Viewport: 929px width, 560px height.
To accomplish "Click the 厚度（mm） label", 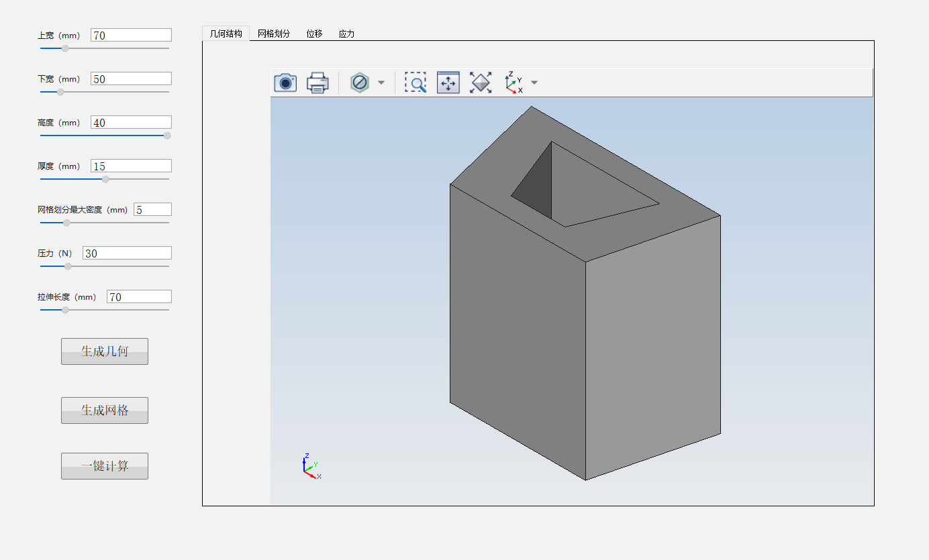I will [x=59, y=166].
